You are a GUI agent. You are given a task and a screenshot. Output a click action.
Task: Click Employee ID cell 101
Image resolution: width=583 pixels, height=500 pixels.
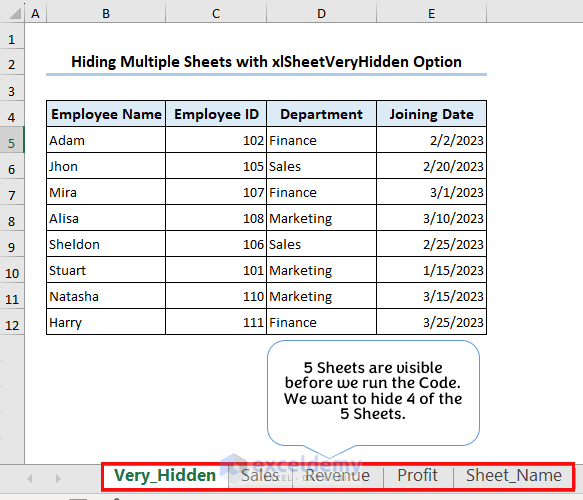tap(216, 270)
